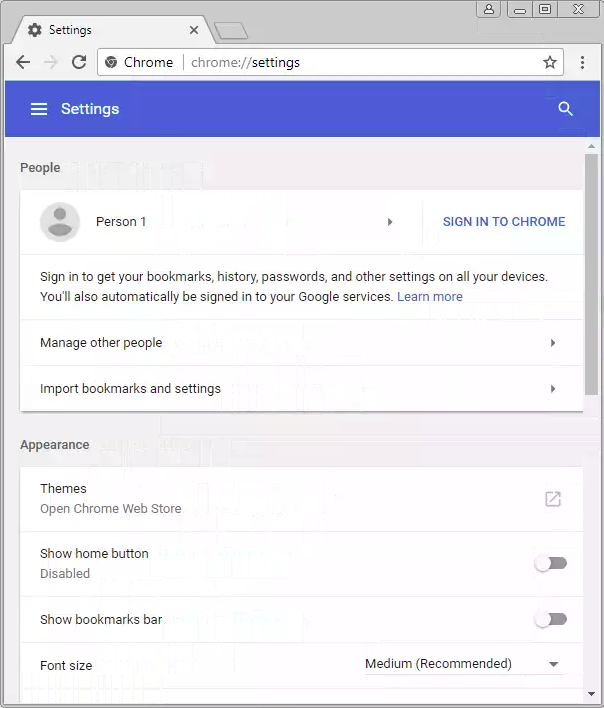Close the Chrome window
604x708 pixels.
tap(578, 9)
